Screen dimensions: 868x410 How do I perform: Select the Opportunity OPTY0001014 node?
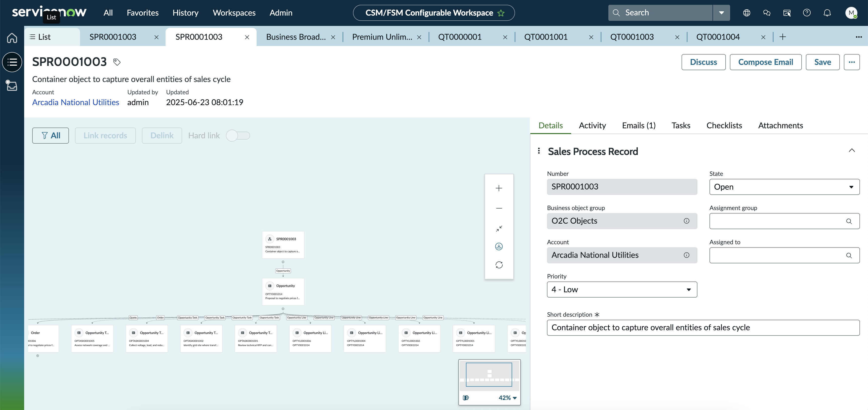(283, 292)
